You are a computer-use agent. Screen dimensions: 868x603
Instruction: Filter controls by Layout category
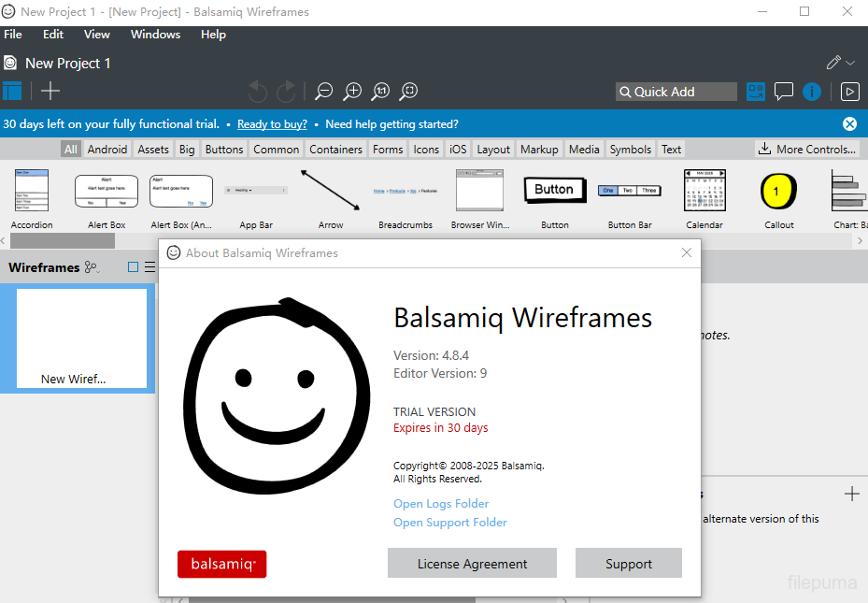493,149
